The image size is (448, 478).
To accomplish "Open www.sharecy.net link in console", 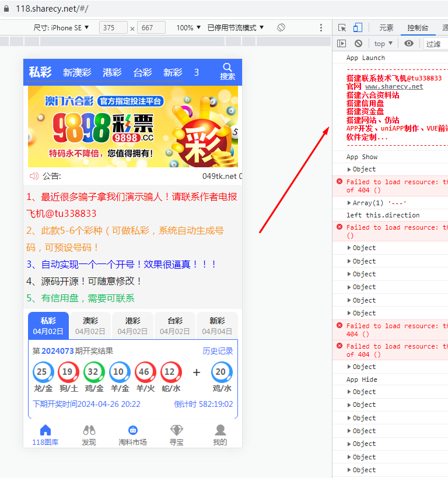I will click(394, 87).
